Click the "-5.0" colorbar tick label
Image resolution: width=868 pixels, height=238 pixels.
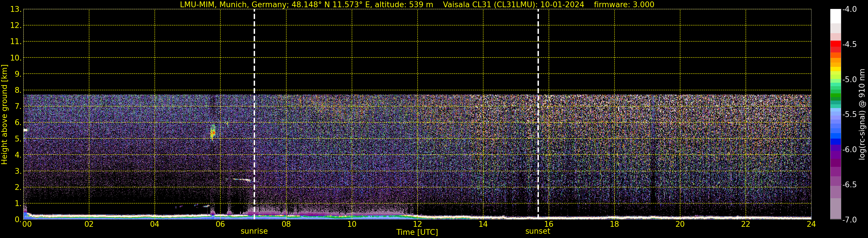(x=850, y=80)
